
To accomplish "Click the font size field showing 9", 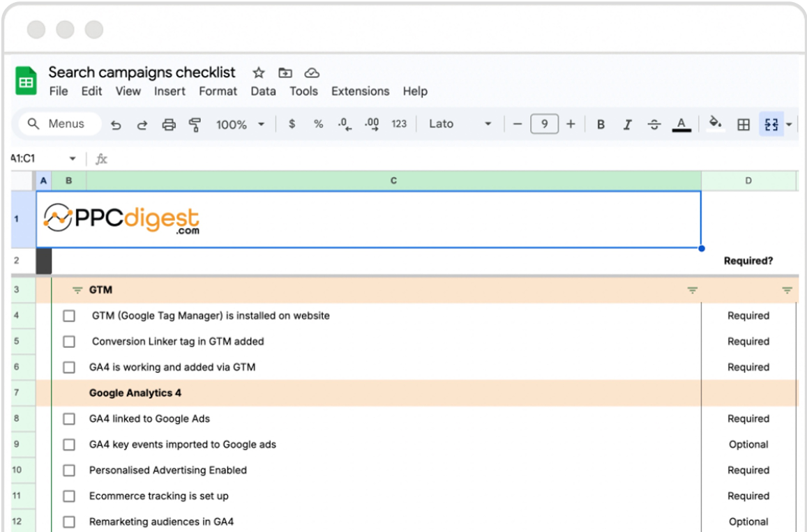I will tap(544, 124).
